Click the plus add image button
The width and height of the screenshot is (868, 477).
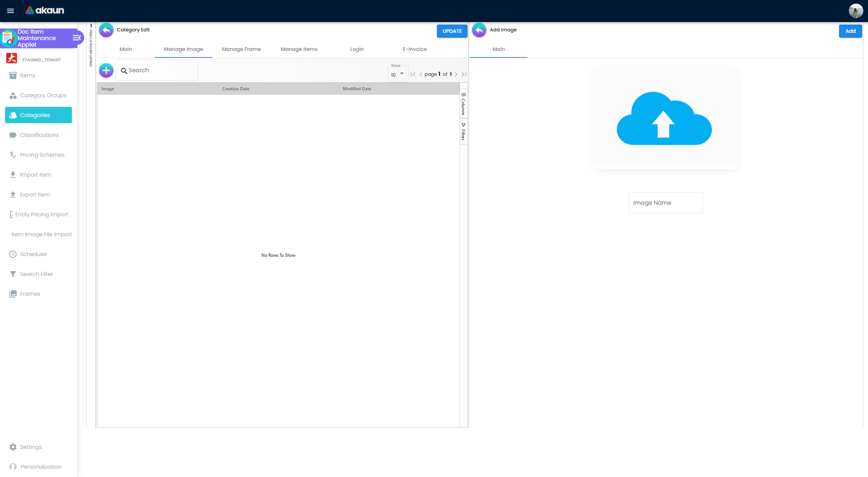(106, 70)
